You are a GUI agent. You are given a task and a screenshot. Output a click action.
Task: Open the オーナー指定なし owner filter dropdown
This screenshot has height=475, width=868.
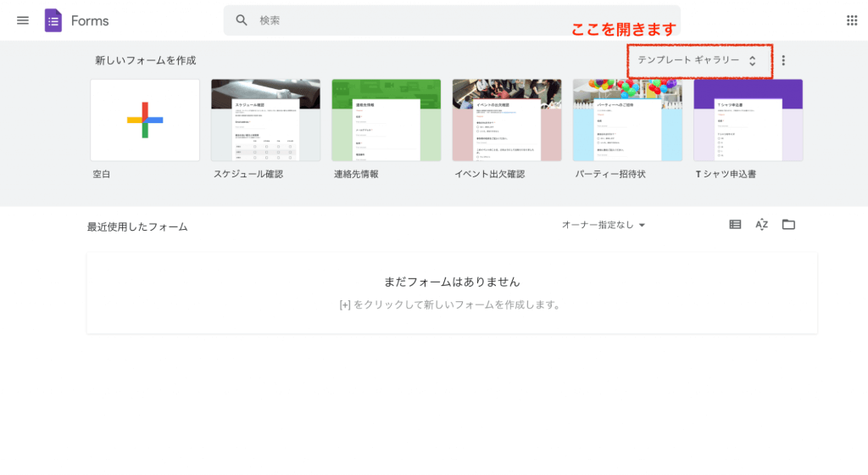[x=604, y=225]
